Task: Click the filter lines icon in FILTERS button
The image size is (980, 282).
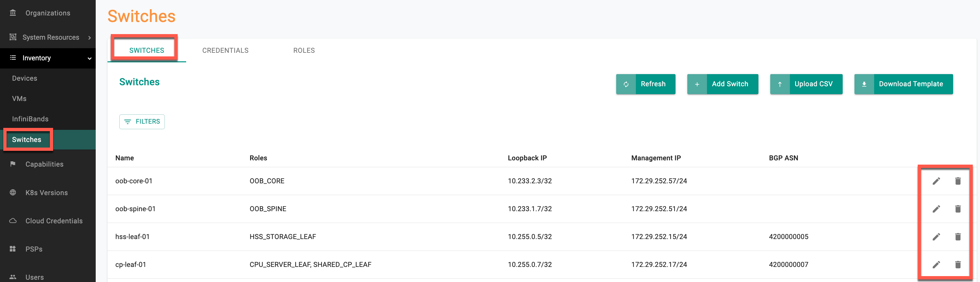Action: point(127,122)
